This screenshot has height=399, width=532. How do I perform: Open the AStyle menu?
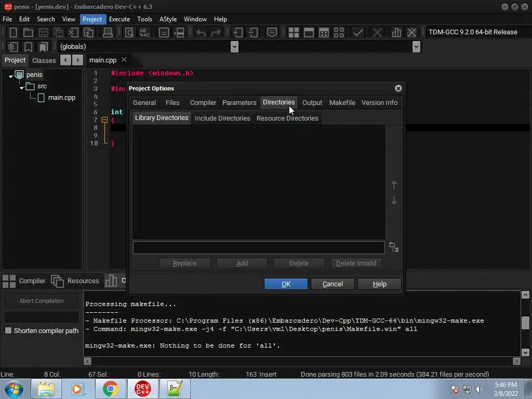168,19
